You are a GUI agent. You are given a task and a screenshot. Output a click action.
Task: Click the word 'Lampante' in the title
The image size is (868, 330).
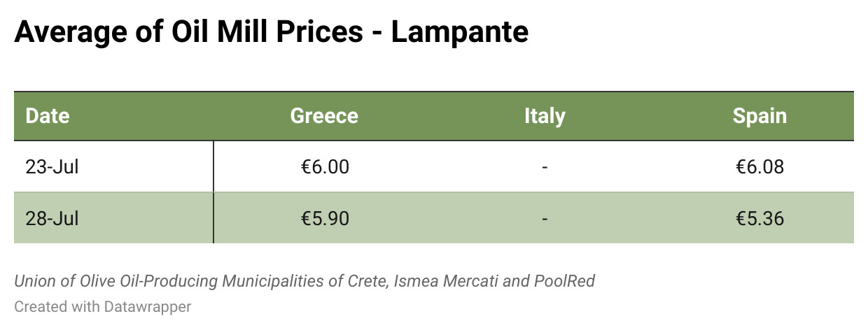459,32
